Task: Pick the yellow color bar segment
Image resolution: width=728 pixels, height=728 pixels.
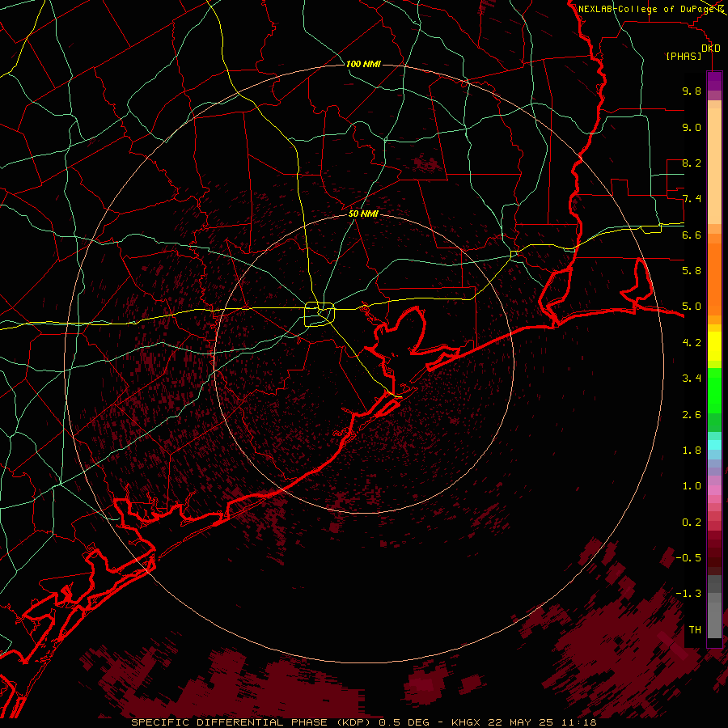Action: (714, 346)
